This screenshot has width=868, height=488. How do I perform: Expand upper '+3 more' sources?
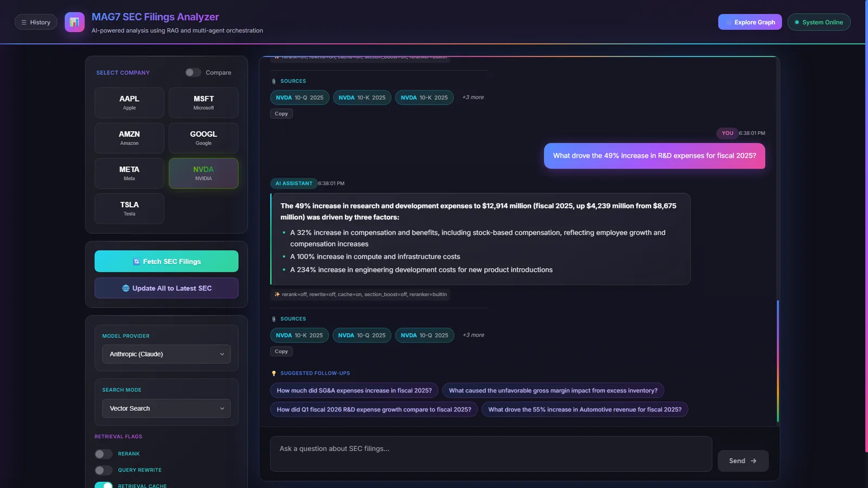click(x=473, y=97)
